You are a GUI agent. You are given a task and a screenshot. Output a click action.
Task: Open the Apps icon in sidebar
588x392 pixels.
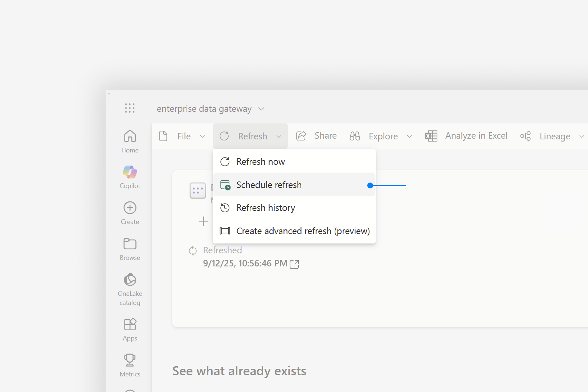click(130, 324)
